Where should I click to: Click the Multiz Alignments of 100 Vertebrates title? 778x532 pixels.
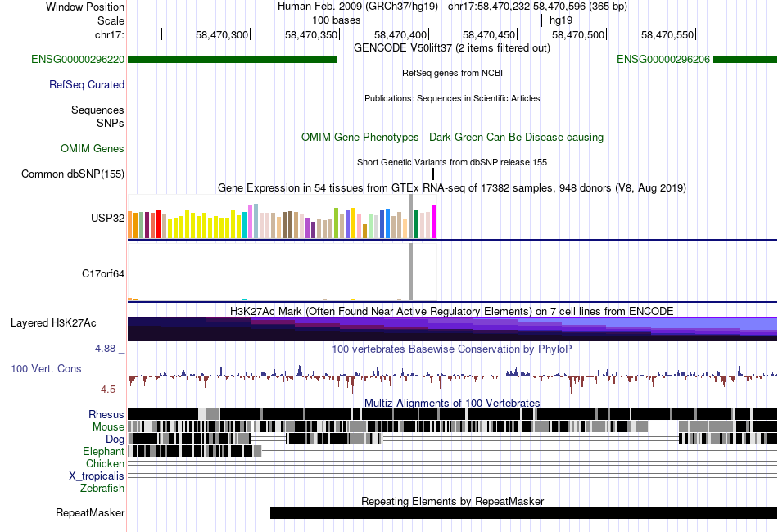[452, 403]
